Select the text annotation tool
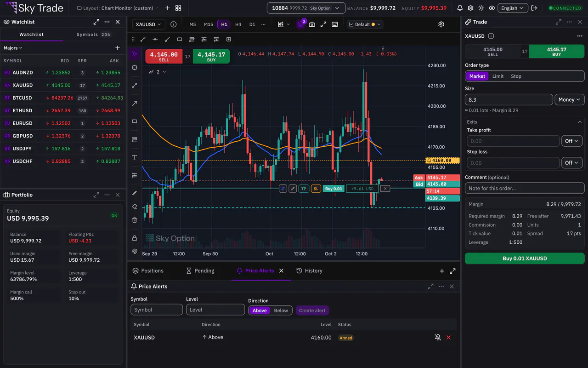Viewport: 588px width, 368px height. click(x=135, y=157)
